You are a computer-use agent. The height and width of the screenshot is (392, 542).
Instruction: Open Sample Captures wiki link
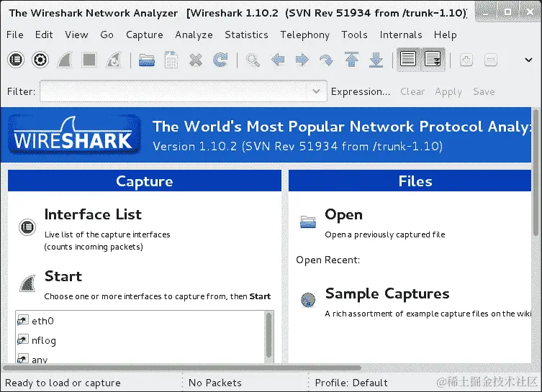click(387, 293)
